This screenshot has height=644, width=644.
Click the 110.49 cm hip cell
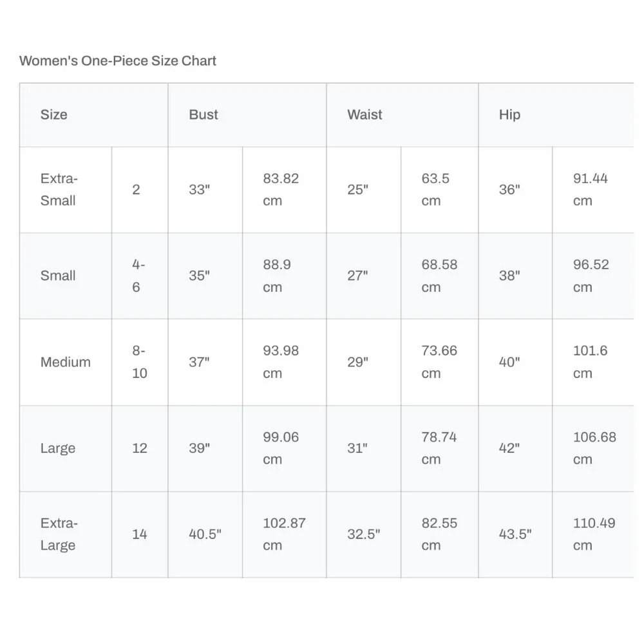594,534
